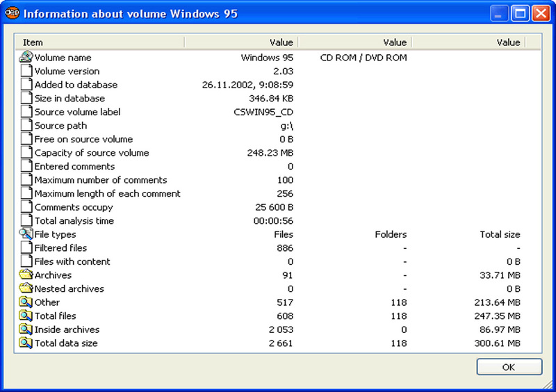Select the Archives row label

click(x=53, y=275)
